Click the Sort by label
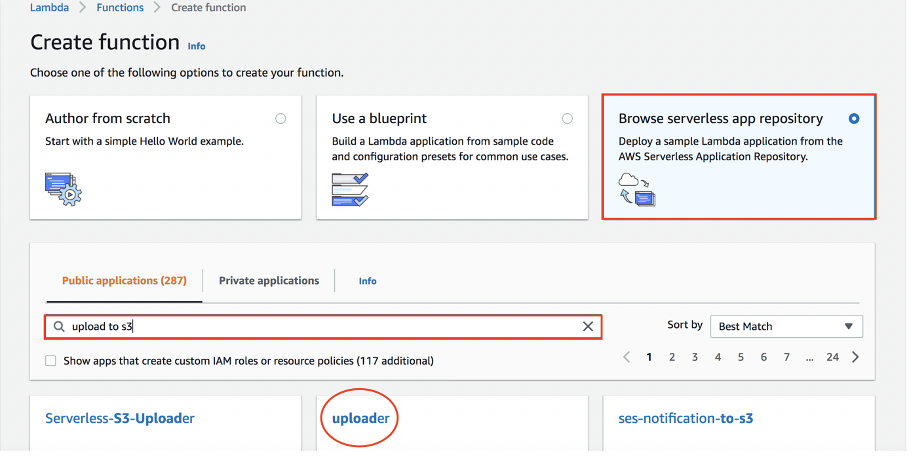This screenshot has height=464, width=912. coord(685,325)
